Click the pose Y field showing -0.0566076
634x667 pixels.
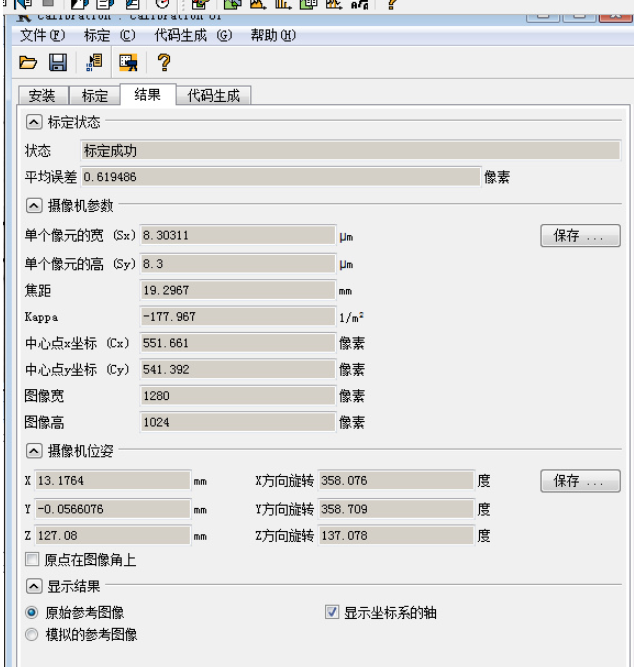pos(113,509)
